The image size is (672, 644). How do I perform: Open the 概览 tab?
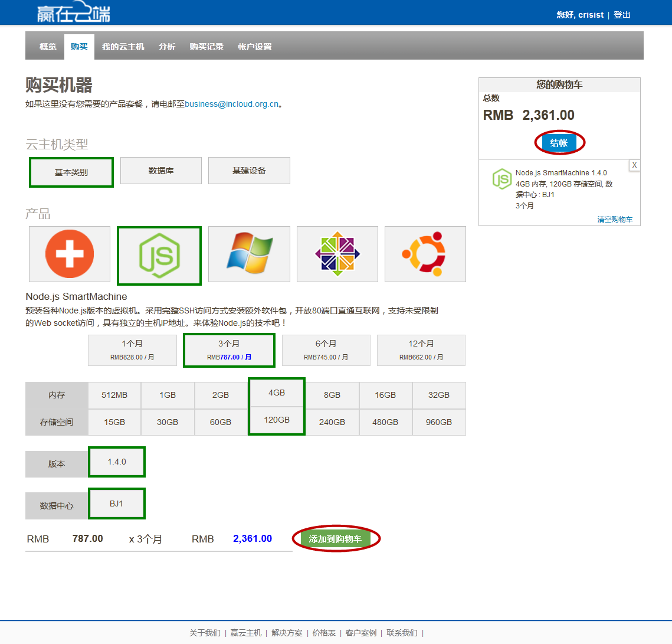[x=48, y=47]
